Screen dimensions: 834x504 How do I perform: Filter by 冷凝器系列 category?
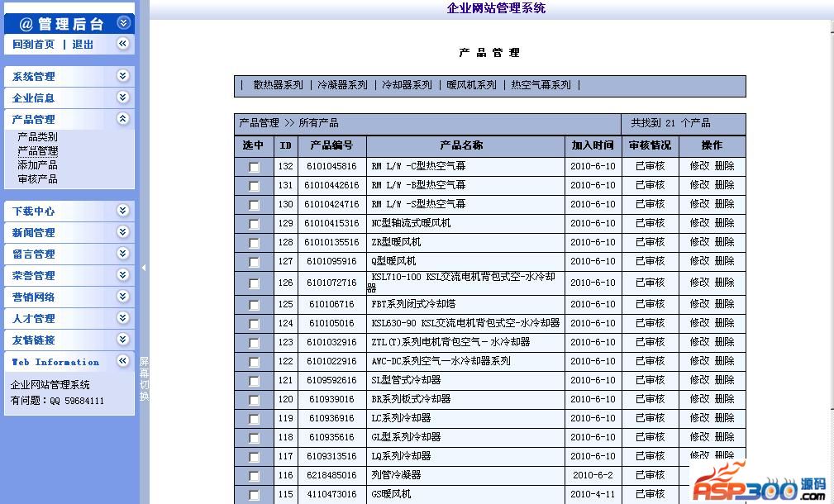point(342,85)
